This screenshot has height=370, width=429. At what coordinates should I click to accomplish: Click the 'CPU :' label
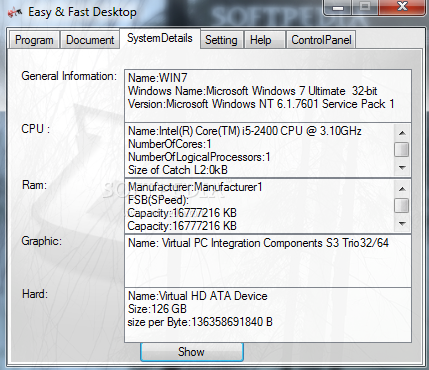pyautogui.click(x=36, y=129)
